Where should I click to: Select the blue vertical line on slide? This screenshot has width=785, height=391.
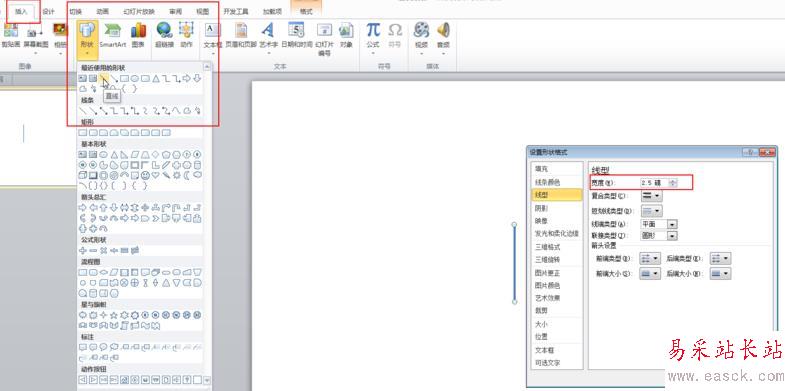tap(514, 263)
